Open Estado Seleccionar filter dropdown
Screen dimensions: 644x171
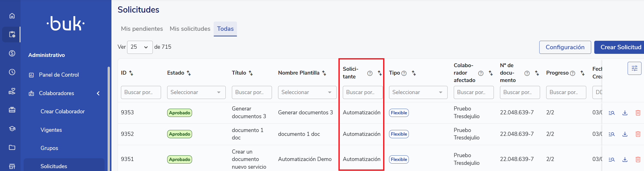(x=196, y=92)
